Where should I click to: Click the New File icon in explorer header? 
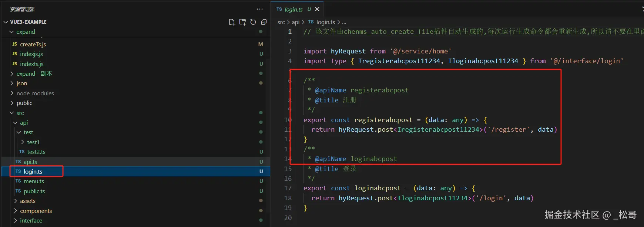(232, 22)
